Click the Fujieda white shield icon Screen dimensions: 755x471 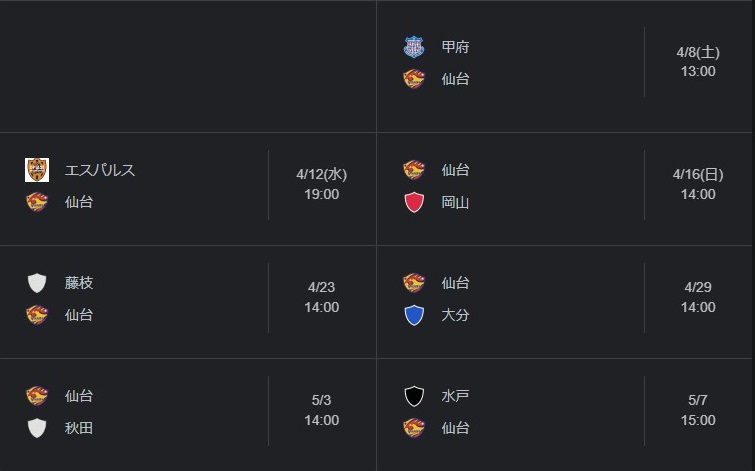(37, 283)
